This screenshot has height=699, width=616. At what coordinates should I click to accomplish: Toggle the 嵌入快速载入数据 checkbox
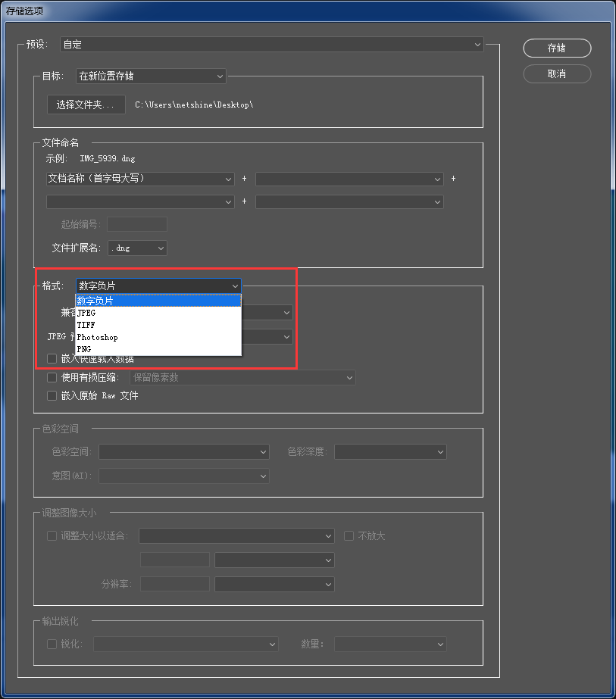click(52, 358)
